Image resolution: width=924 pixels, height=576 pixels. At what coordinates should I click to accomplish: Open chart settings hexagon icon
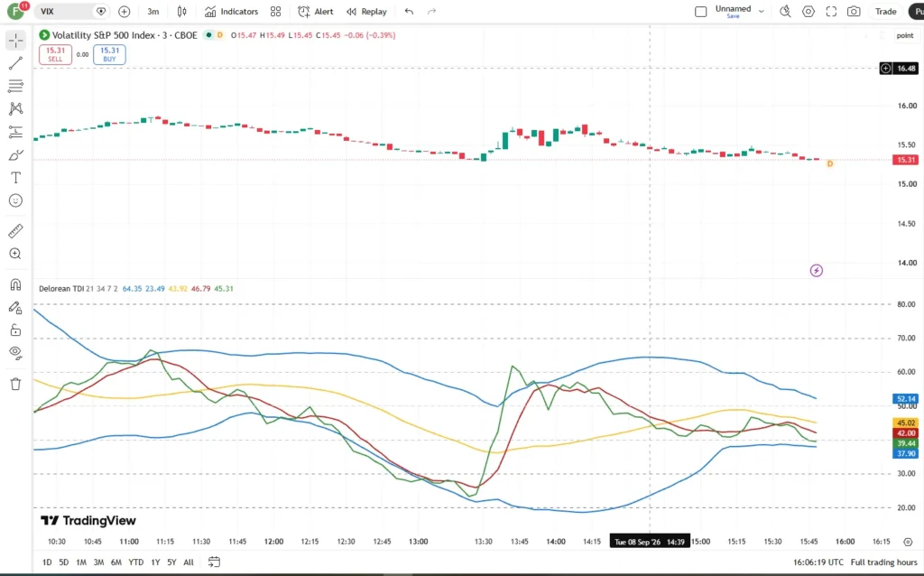click(808, 11)
